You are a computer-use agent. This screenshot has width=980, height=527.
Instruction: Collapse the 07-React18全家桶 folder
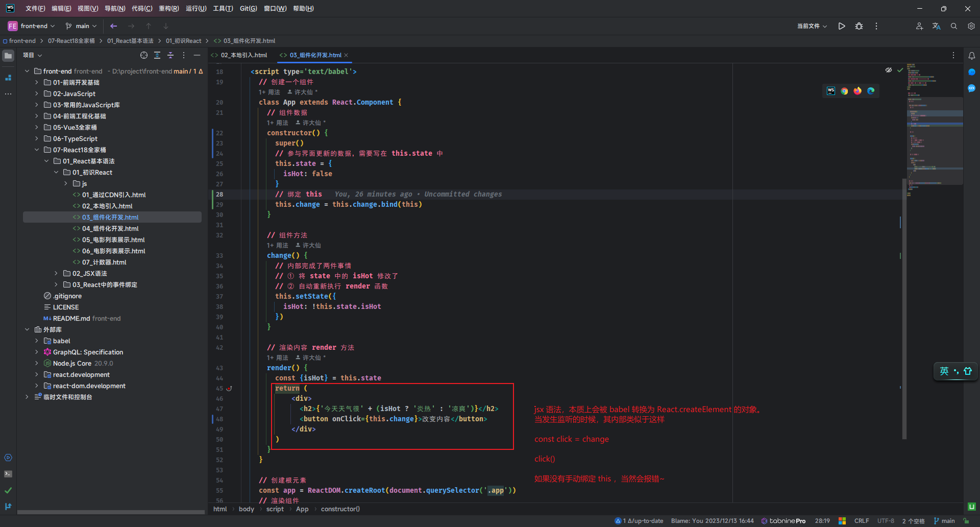pos(37,150)
